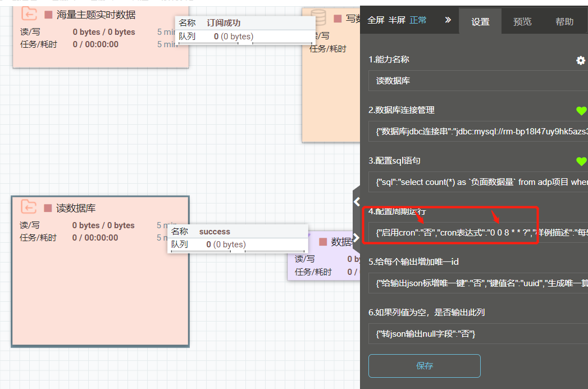This screenshot has height=389, width=588.
Task: Switch panel to 半屏 mode
Action: [x=397, y=20]
